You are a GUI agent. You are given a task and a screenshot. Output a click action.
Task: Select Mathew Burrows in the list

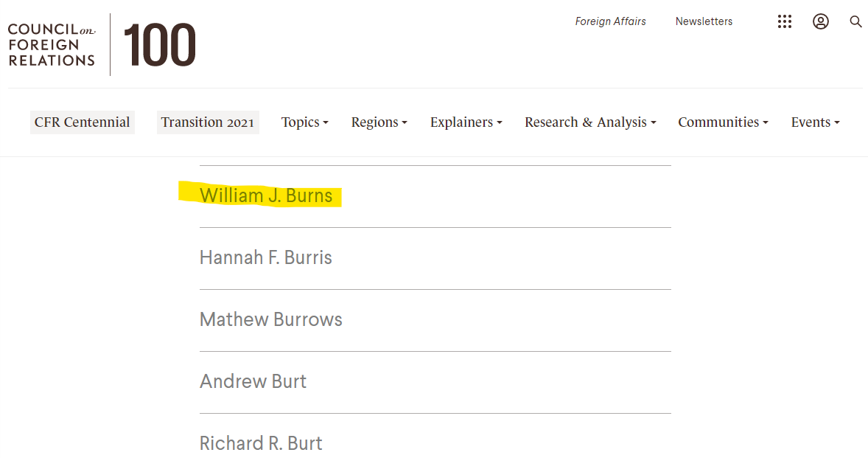click(x=270, y=319)
